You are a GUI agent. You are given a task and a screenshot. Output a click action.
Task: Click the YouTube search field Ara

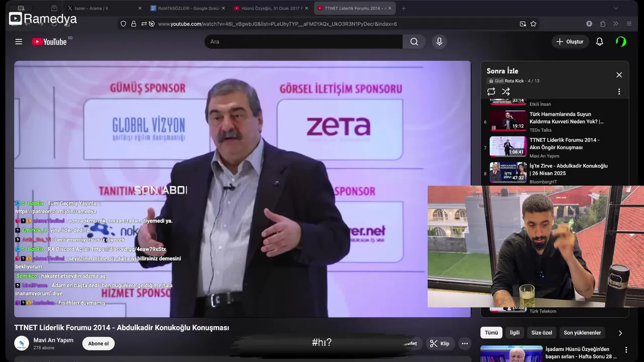(x=303, y=42)
